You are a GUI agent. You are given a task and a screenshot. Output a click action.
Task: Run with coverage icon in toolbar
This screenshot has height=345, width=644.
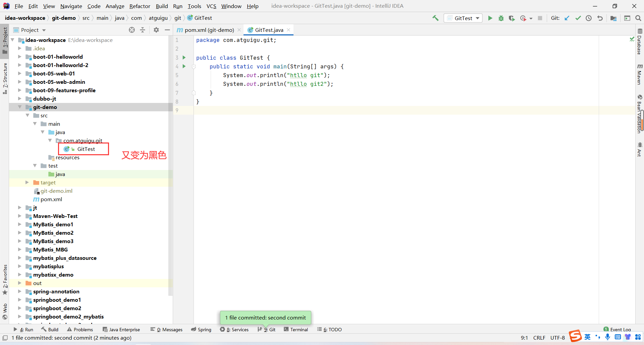click(x=512, y=18)
